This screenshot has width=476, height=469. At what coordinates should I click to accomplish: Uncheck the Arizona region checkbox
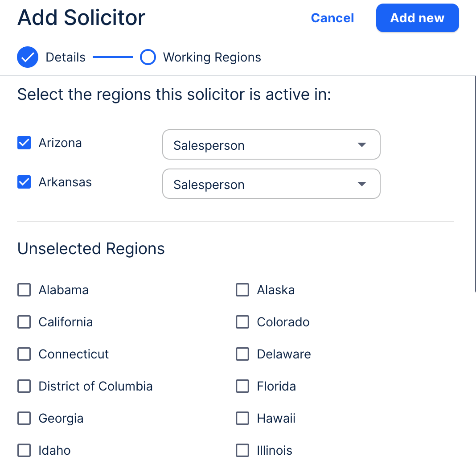(x=24, y=143)
